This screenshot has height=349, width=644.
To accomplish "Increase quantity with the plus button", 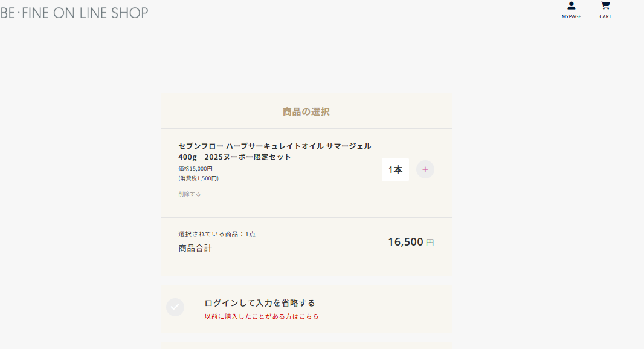I will click(425, 169).
